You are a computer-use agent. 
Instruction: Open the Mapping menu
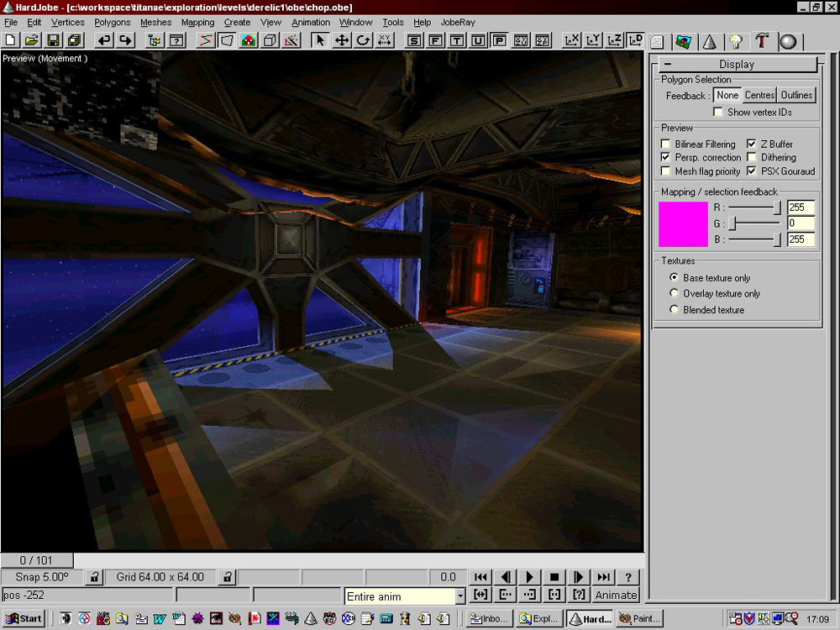tap(197, 22)
